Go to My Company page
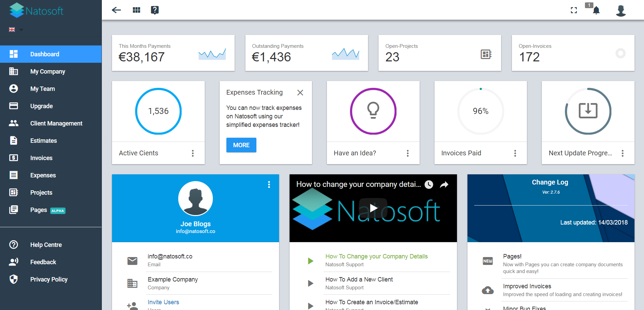644x310 pixels. click(51, 71)
